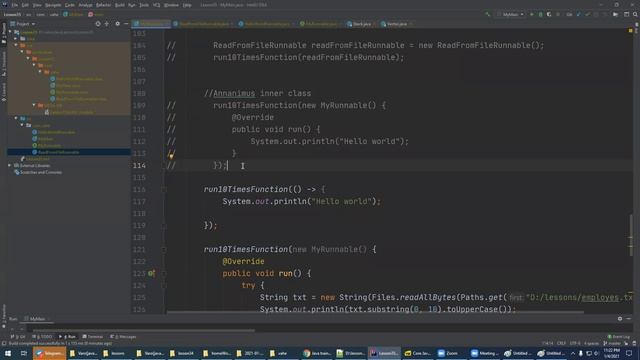This screenshot has width=640, height=360.
Task: Click the editor horizontal scrollbar
Action: tap(375, 312)
